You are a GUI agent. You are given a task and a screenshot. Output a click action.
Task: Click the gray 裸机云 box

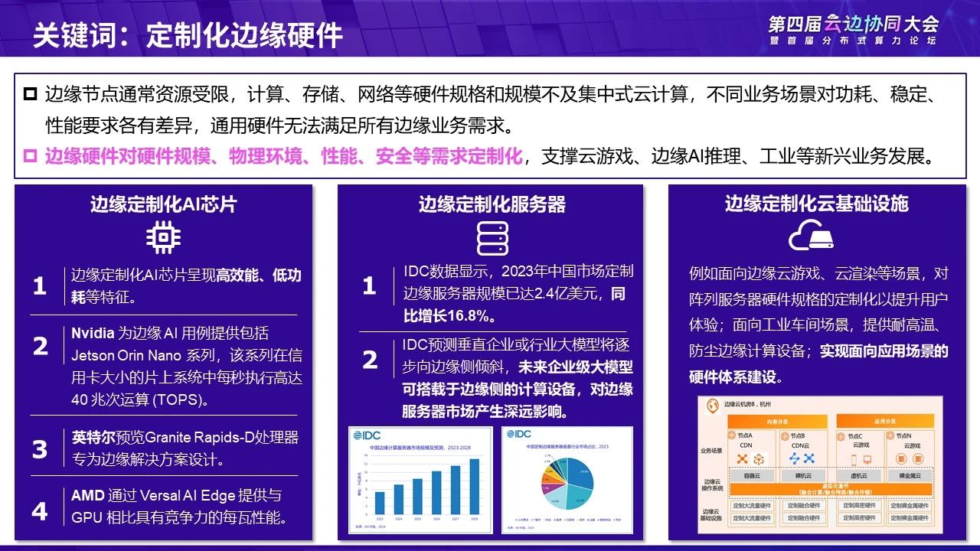pos(803,475)
